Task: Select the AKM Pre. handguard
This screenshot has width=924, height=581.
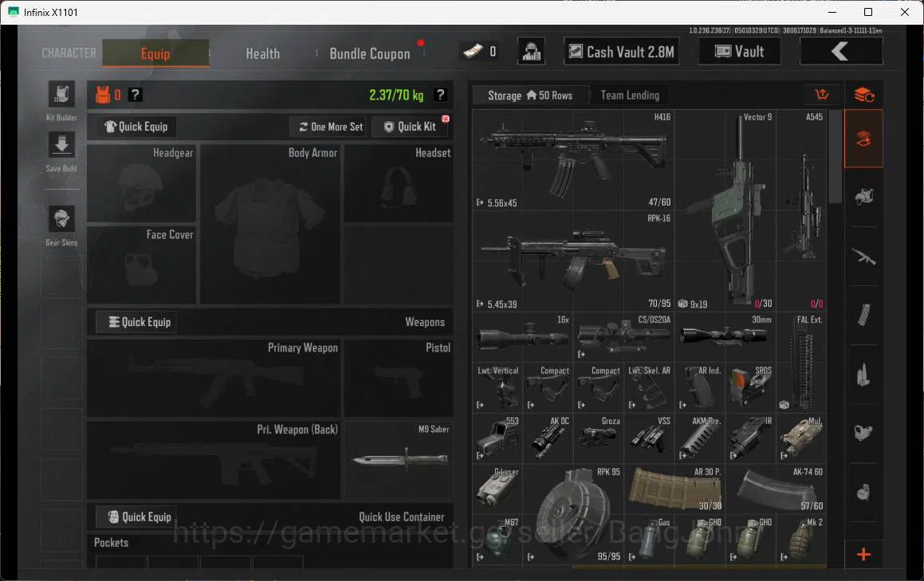Action: tap(700, 439)
